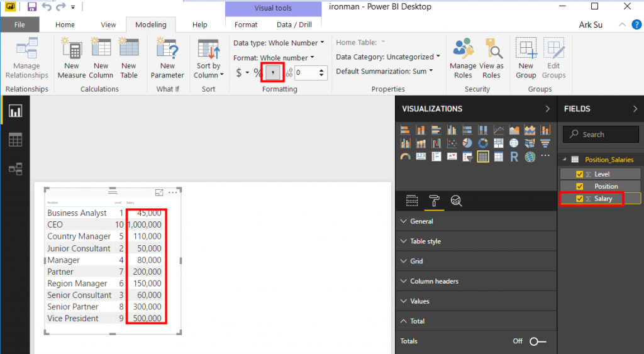
Task: Open the File tab
Action: pos(19,25)
